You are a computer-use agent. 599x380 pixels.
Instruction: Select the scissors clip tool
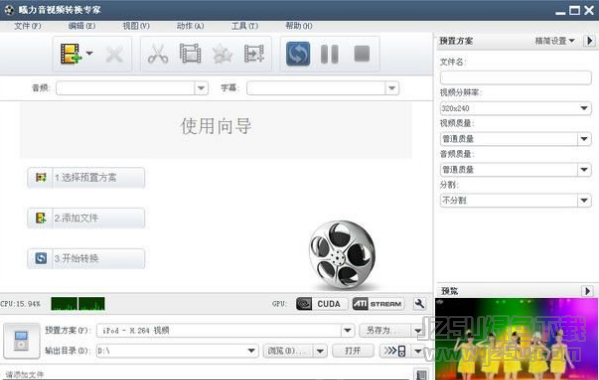tap(158, 53)
